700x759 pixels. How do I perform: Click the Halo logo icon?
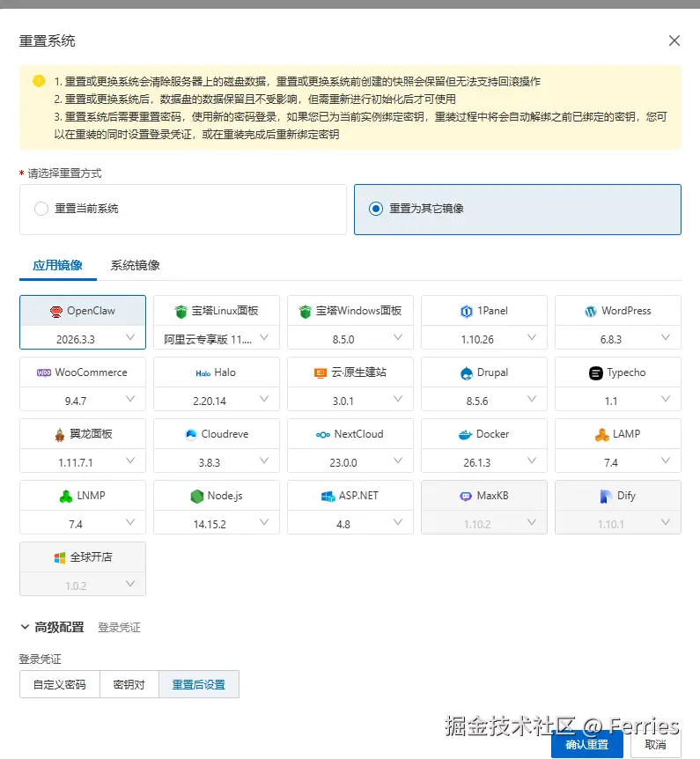coord(203,373)
